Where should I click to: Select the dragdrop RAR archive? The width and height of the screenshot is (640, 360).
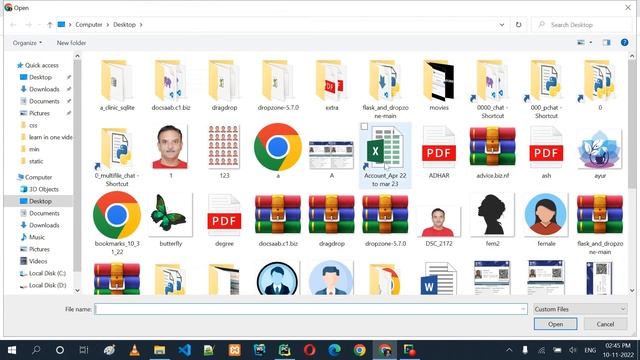point(331,220)
